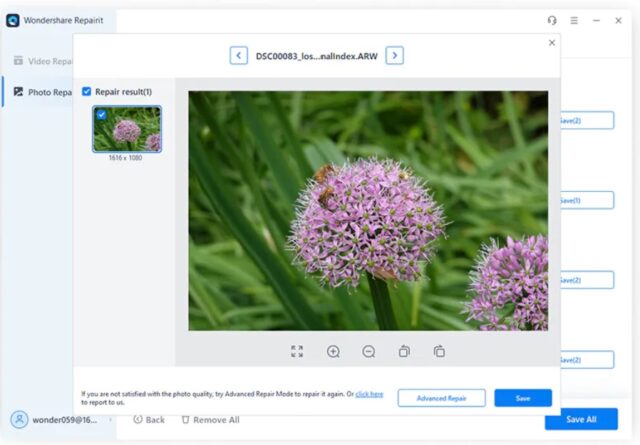The image size is (640, 445).
Task: Zoom out of the preview photo
Action: (369, 351)
